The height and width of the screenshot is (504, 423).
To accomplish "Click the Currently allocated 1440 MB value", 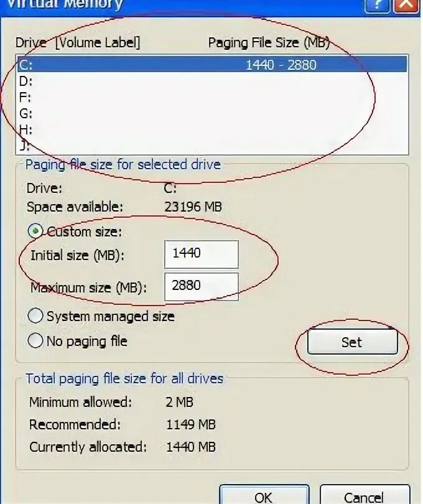I will [190, 447].
